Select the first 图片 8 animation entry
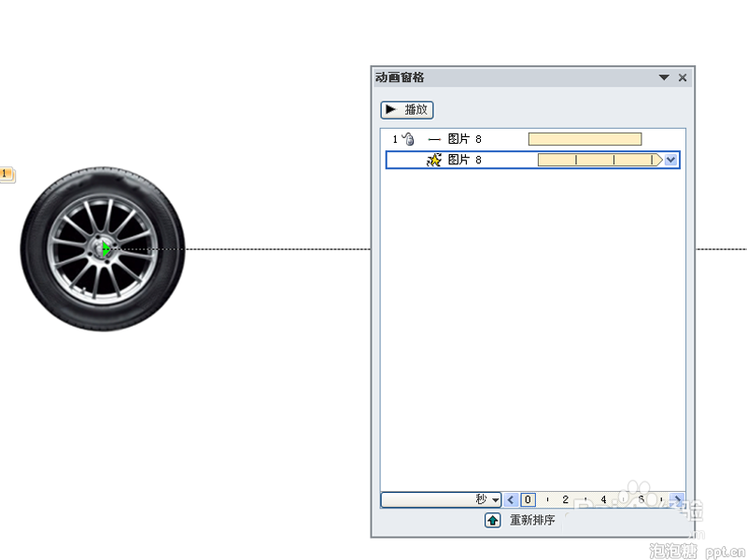 (x=465, y=139)
